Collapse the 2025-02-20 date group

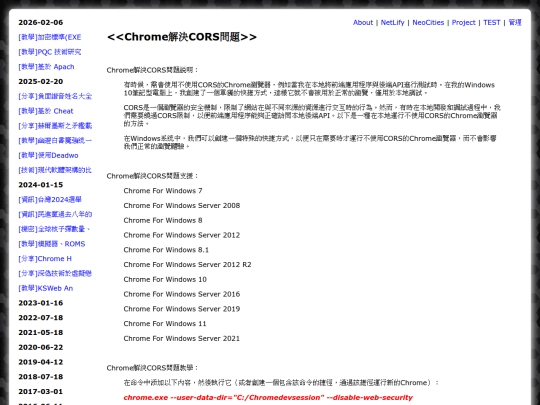(x=41, y=82)
